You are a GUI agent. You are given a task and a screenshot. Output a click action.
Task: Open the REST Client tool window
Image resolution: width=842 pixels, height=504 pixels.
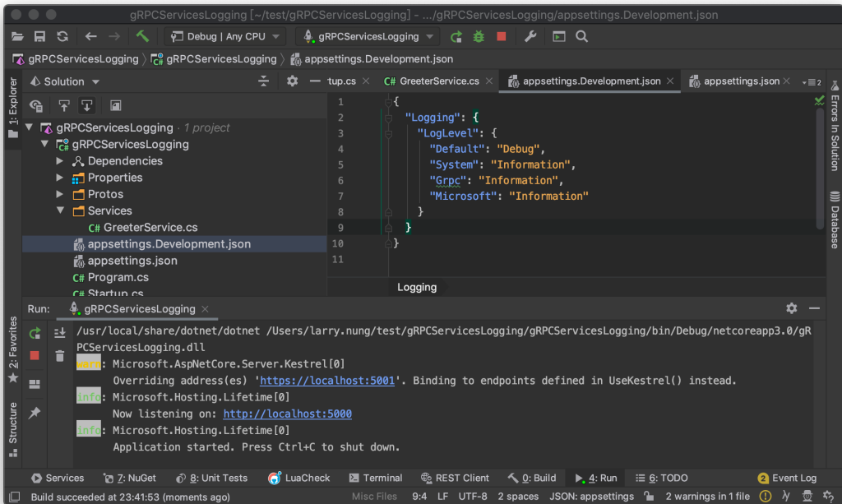pos(455,478)
